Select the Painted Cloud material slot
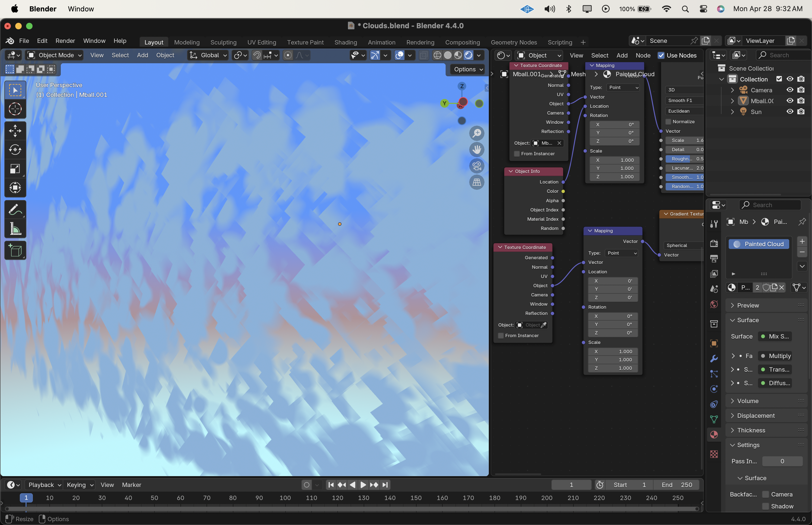The width and height of the screenshot is (812, 525). tap(759, 244)
